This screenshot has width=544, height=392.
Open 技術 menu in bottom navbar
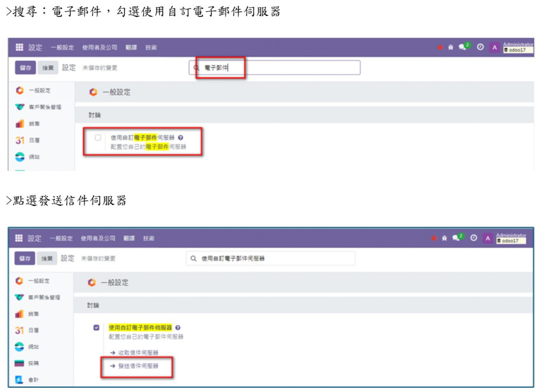click(x=149, y=238)
